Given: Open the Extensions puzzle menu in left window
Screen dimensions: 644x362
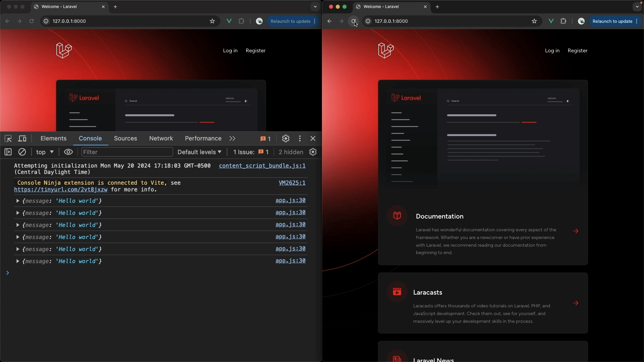Looking at the screenshot, I should click(241, 21).
